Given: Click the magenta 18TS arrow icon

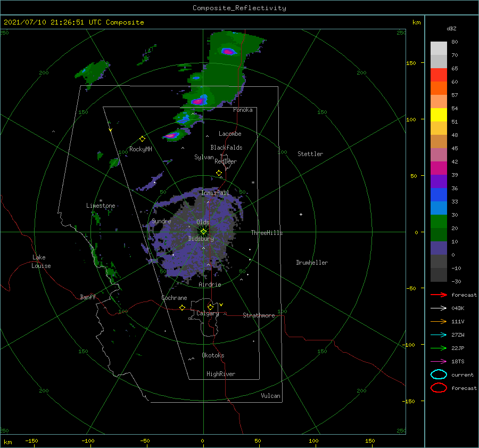Looking at the screenshot, I should click(x=439, y=362).
